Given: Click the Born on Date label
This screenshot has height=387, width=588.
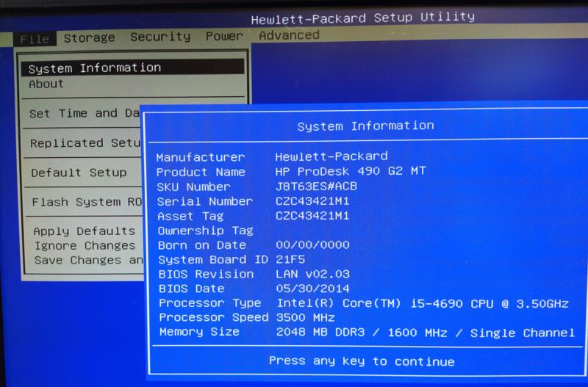Looking at the screenshot, I should pos(202,245).
